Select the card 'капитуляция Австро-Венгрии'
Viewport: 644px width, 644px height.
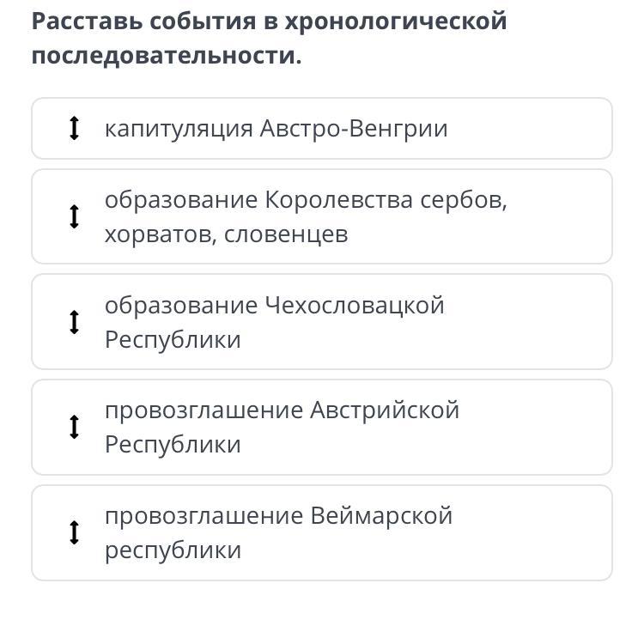point(321,129)
